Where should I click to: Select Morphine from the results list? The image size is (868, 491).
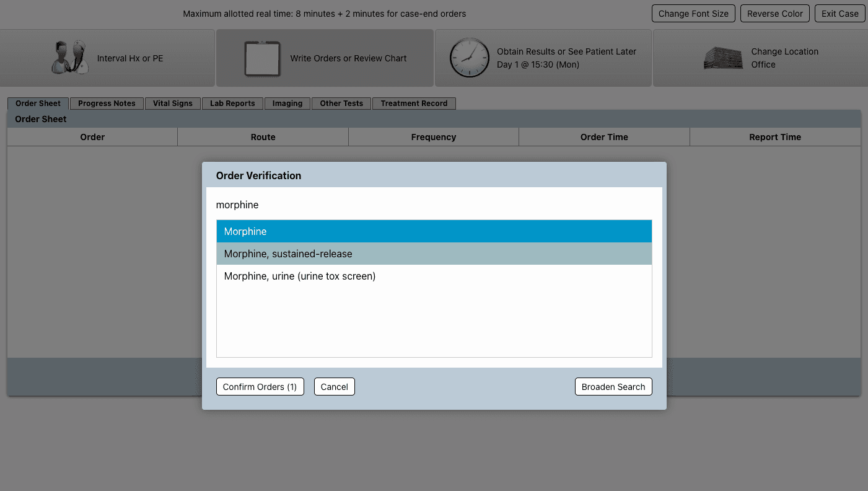pos(434,231)
